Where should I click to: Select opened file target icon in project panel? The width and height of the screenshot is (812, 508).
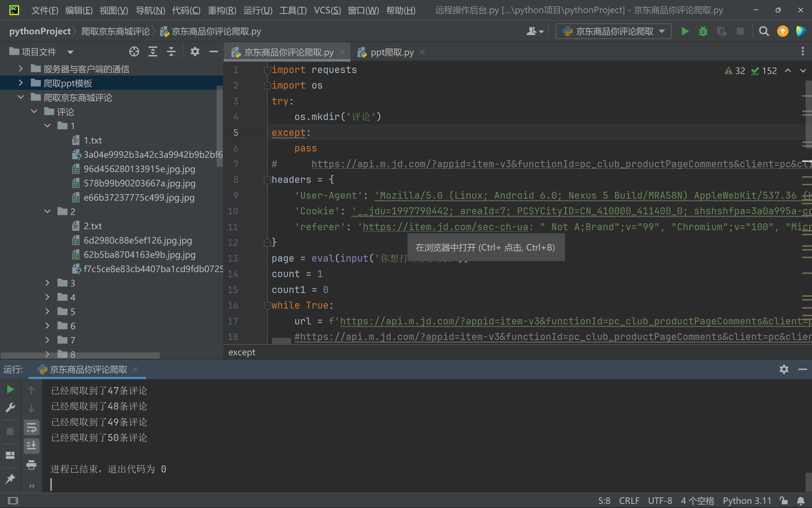[134, 52]
